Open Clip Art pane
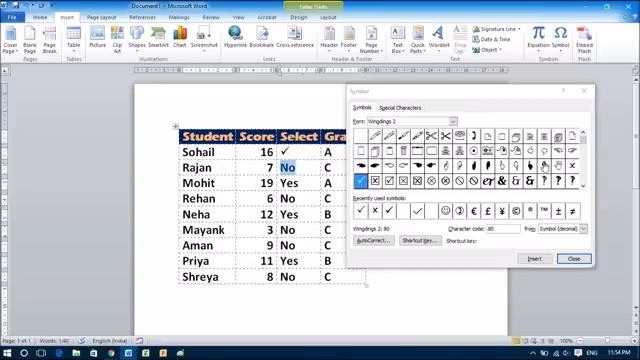Viewport: 640px width, 360px height. pyautogui.click(x=117, y=40)
